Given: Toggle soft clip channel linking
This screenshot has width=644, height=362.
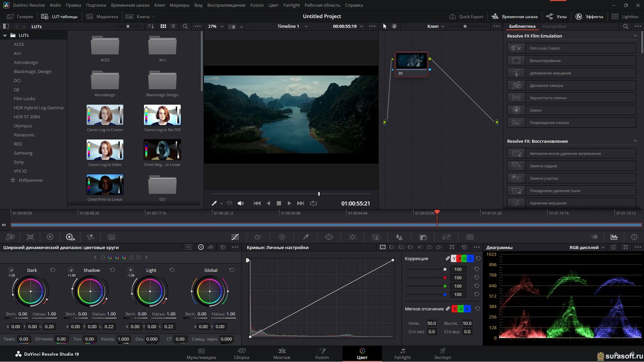Looking at the screenshot, I should coord(448,309).
